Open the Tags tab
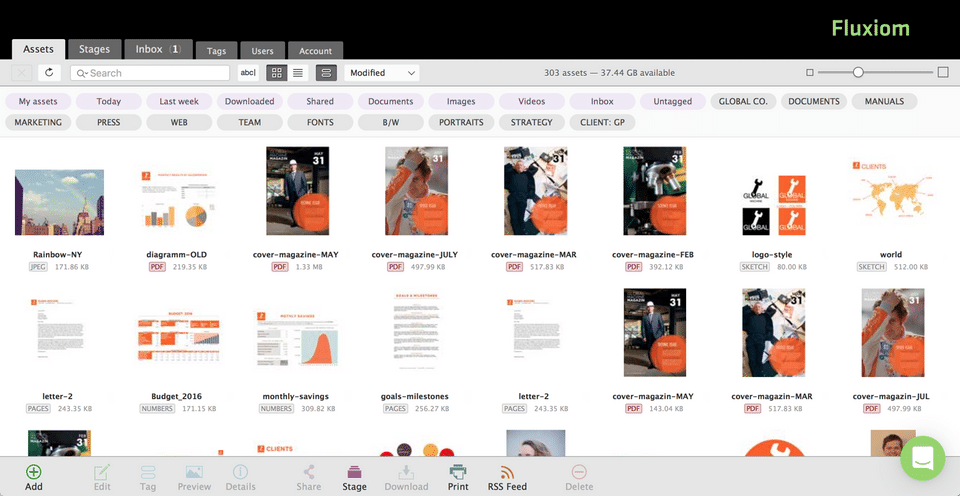 (x=217, y=51)
